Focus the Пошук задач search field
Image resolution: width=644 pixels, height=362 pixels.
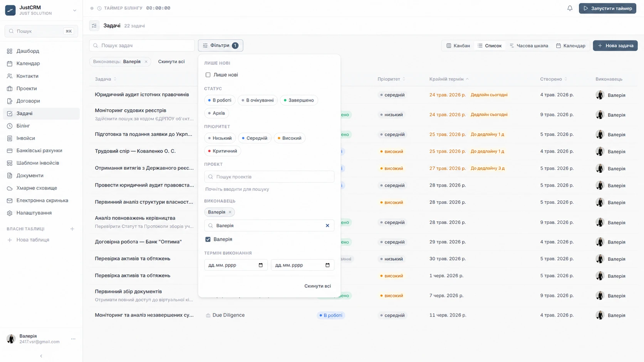142,45
